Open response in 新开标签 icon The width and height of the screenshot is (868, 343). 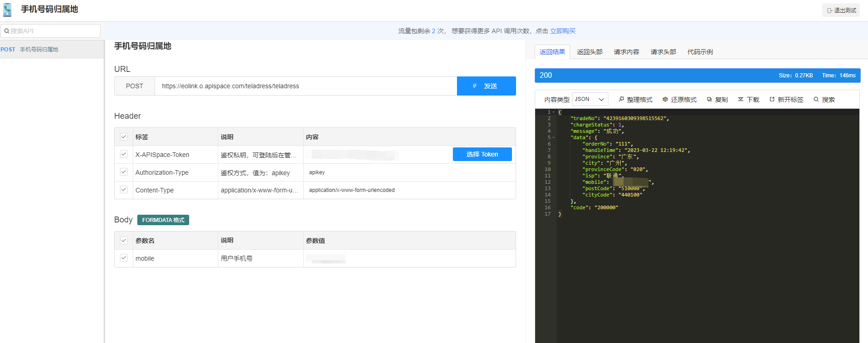[772, 99]
